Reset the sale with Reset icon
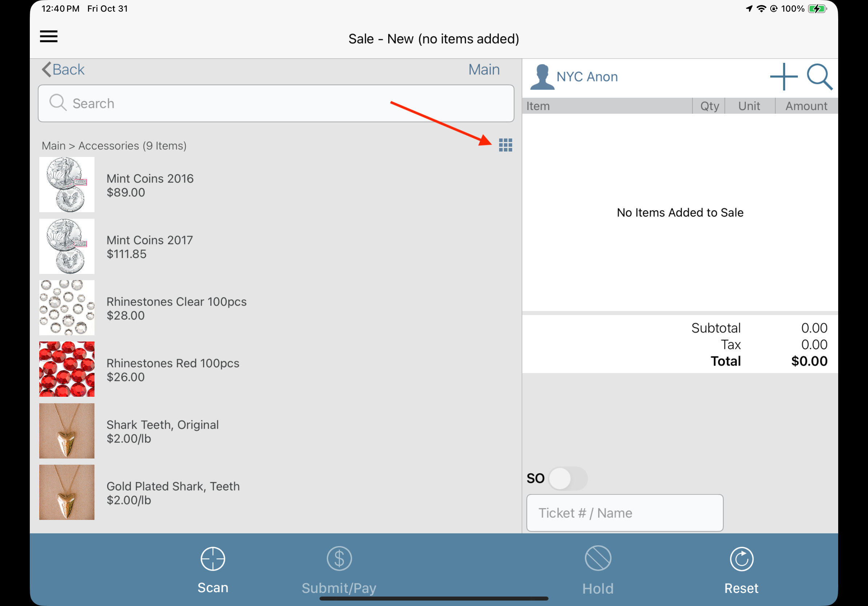 [741, 559]
